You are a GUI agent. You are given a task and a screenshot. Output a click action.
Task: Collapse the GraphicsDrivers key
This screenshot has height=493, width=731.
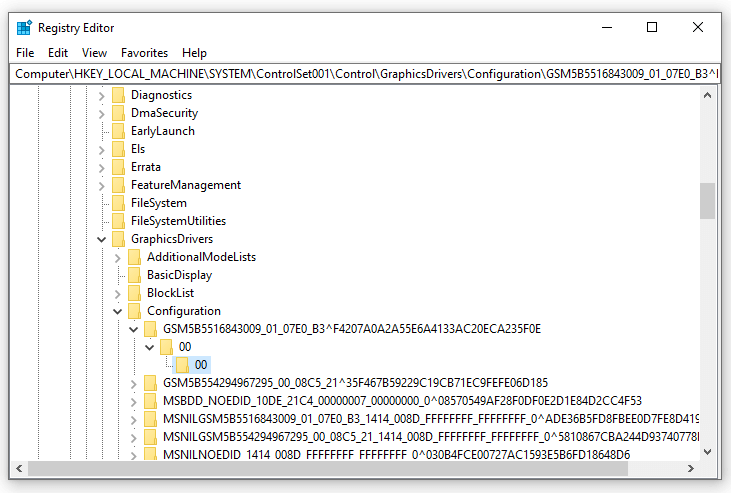click(101, 239)
